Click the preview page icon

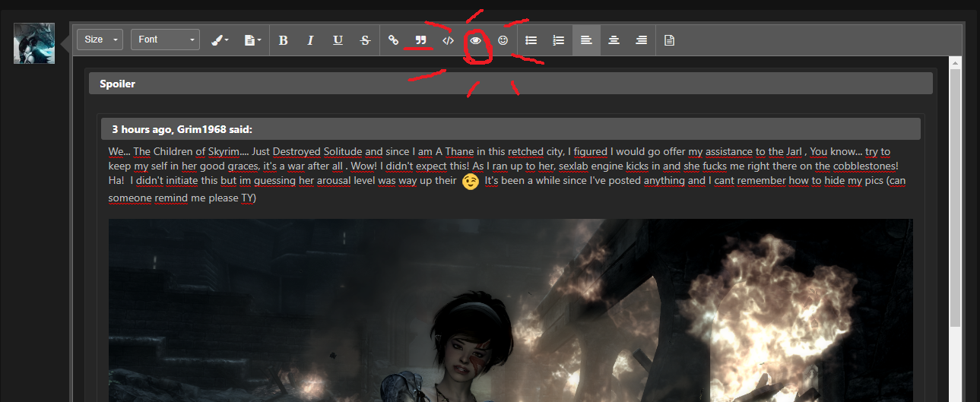click(669, 40)
